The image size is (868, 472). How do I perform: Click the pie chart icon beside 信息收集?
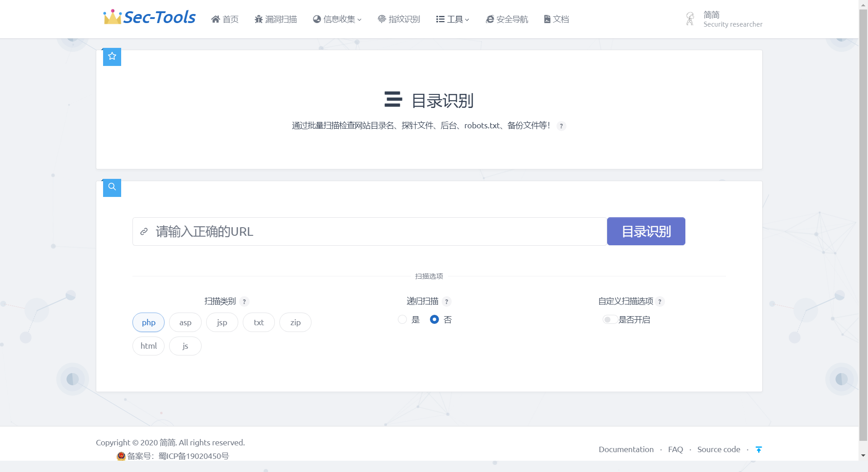click(317, 19)
